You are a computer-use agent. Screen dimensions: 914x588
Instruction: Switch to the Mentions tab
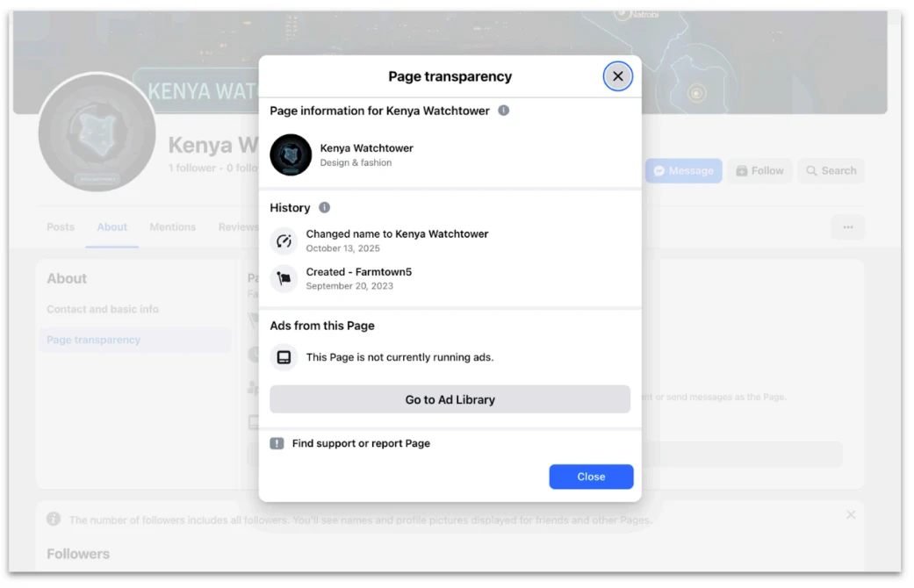(173, 226)
